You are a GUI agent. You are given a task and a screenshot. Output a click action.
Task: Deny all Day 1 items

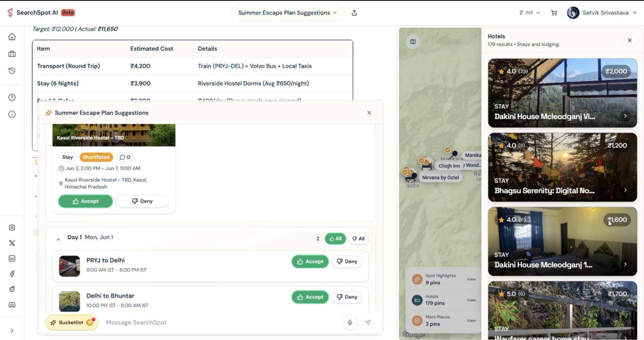[x=358, y=239]
